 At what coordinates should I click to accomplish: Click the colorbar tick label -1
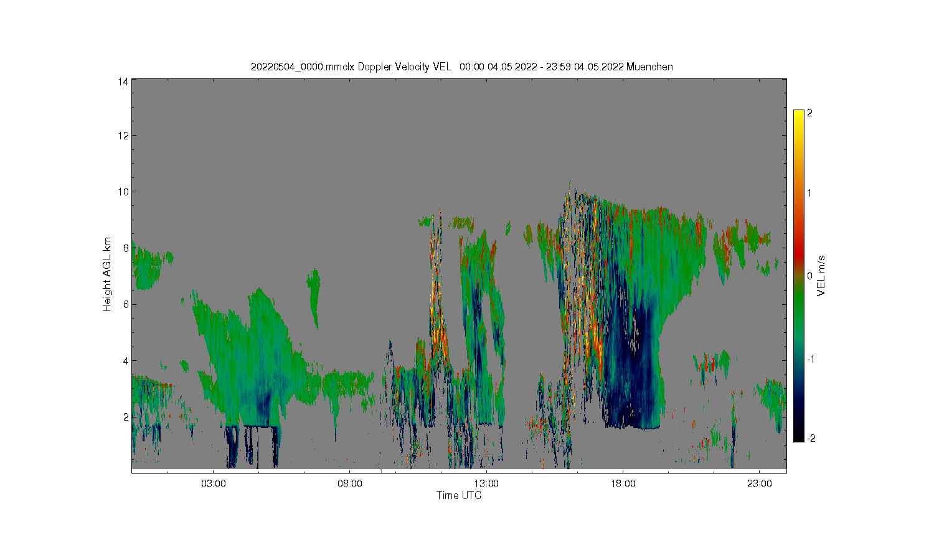(811, 360)
